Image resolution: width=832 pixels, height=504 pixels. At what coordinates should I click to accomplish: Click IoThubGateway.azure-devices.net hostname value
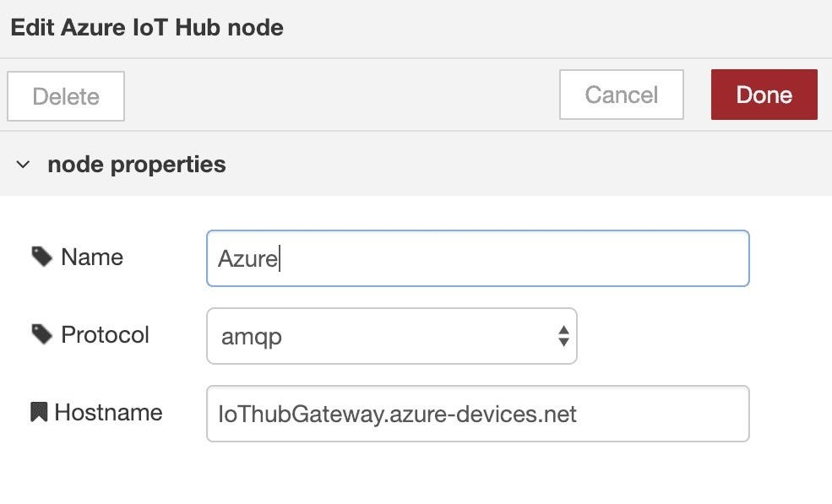(397, 415)
